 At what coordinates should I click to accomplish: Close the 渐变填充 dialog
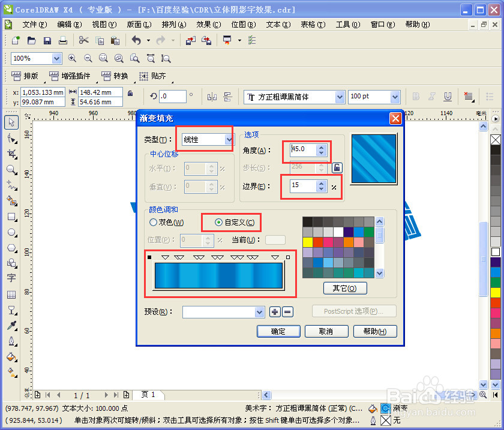pos(395,119)
